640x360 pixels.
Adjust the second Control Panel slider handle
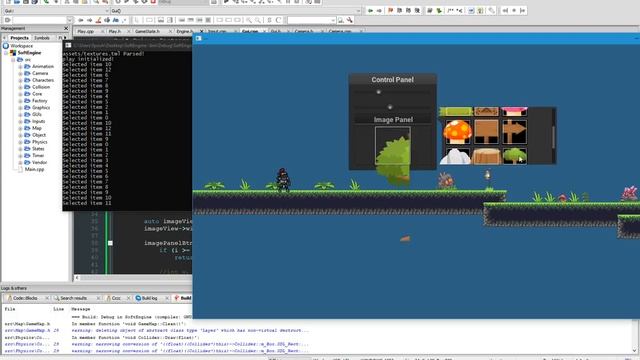click(x=390, y=107)
